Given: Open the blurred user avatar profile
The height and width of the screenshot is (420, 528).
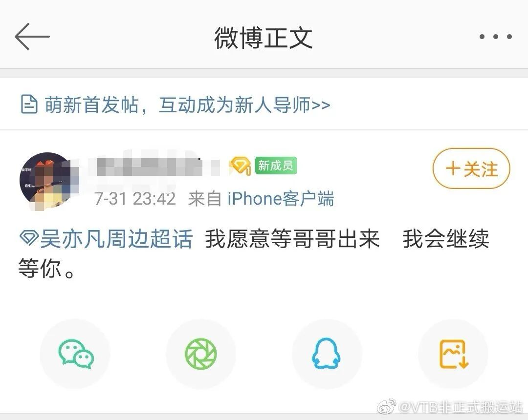Looking at the screenshot, I should tap(47, 181).
